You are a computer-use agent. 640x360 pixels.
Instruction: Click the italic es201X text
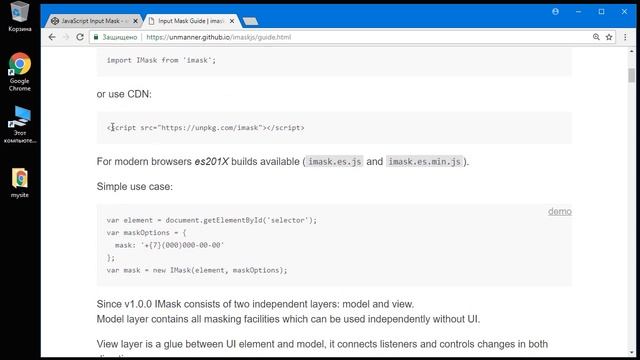click(211, 162)
